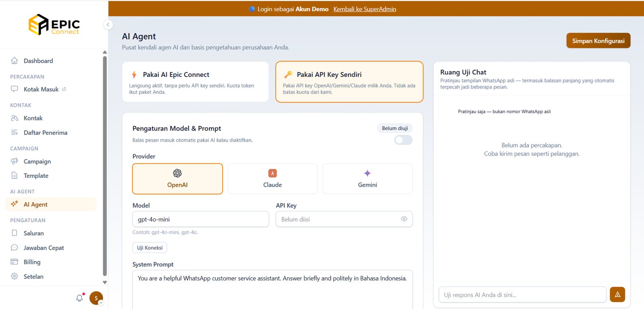The width and height of the screenshot is (644, 309).
Task: Collapse the sidebar with chevron button
Action: [x=108, y=25]
